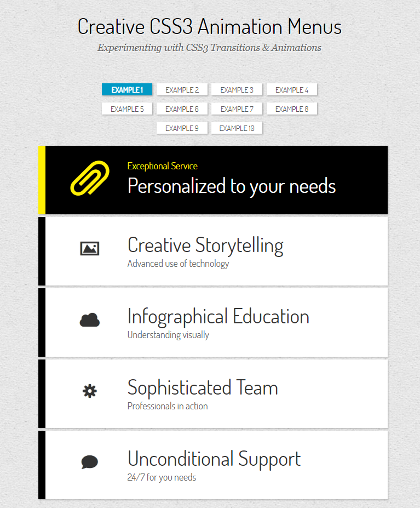Click the cloud icon beside Infographical Education

tap(90, 320)
